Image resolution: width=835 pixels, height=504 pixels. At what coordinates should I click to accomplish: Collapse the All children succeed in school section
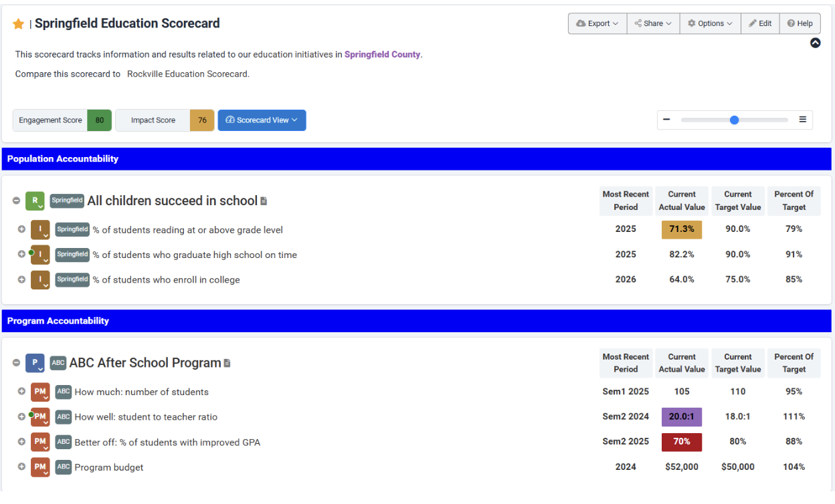(x=16, y=201)
